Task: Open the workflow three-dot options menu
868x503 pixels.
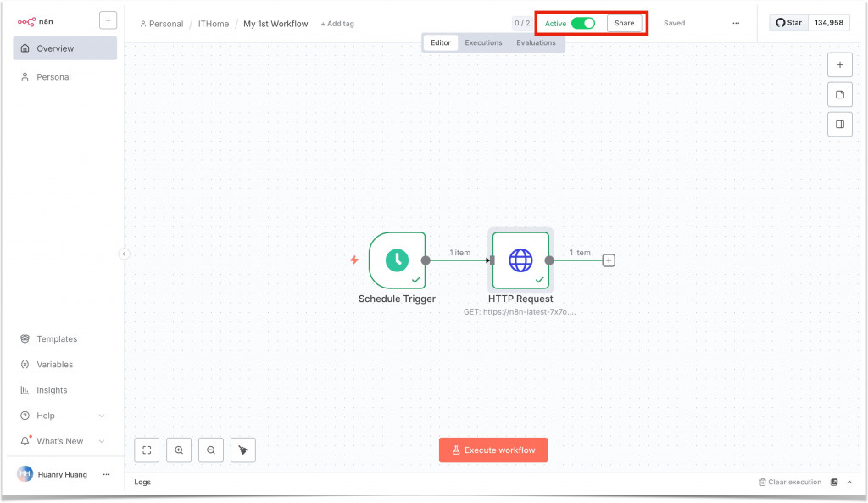Action: click(736, 23)
